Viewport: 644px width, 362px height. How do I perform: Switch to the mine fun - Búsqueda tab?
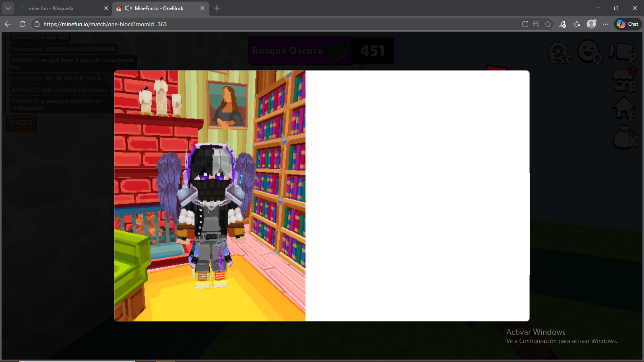click(60, 8)
